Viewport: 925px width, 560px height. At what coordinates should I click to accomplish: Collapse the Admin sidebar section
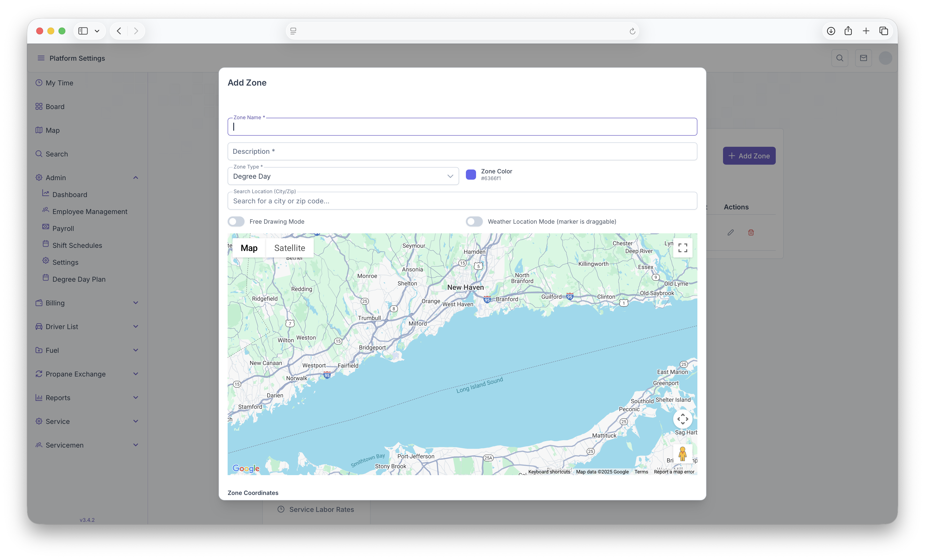(135, 177)
